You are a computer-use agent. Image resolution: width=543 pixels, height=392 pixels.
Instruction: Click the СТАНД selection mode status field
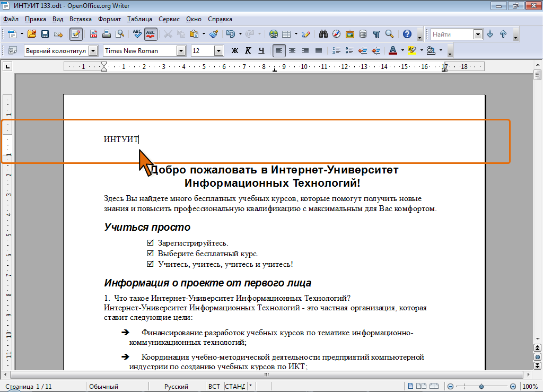pyautogui.click(x=235, y=387)
